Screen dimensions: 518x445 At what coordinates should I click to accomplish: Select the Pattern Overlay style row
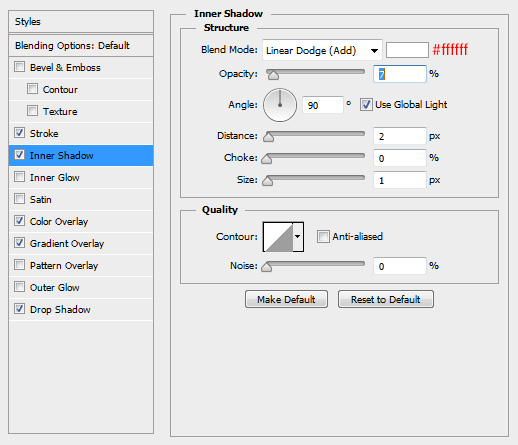(x=81, y=265)
